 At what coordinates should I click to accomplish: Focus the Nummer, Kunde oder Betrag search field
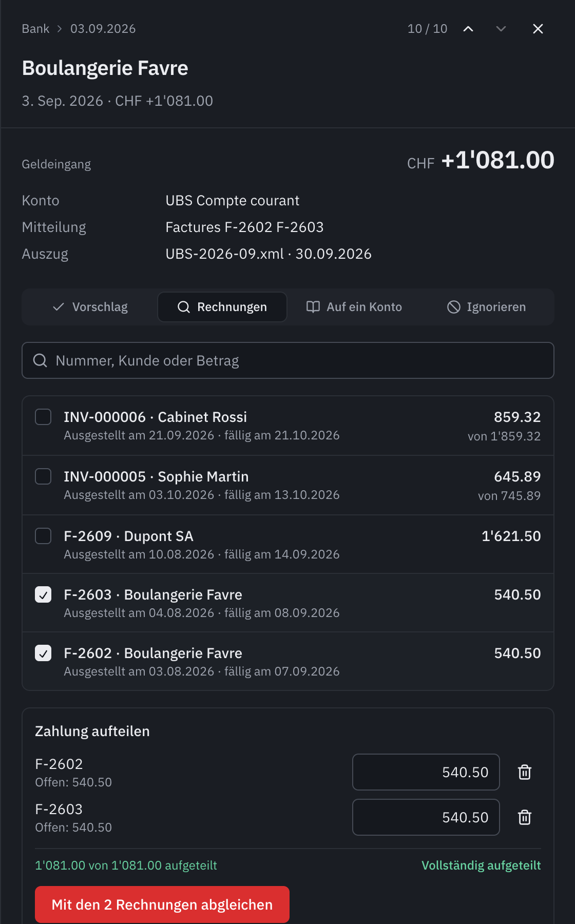(288, 360)
